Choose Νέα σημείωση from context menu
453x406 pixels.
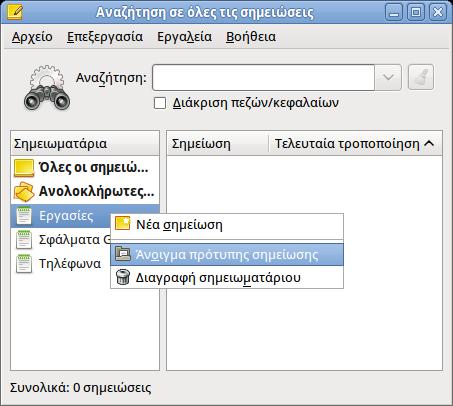pyautogui.click(x=227, y=225)
